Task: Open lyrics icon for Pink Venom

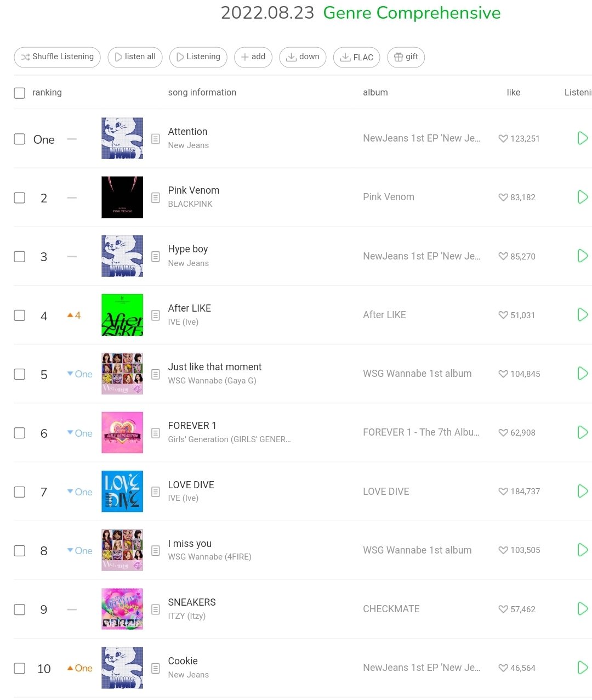Action: coord(156,197)
